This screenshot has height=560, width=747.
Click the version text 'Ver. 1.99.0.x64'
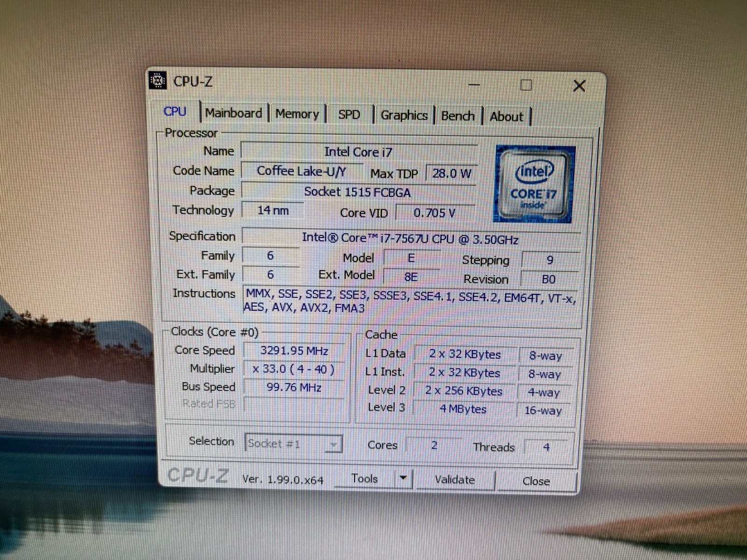tap(283, 480)
